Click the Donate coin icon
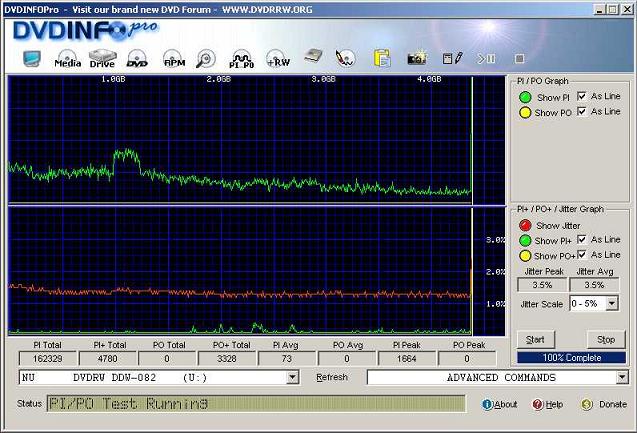This screenshot has width=637, height=433. coord(586,405)
